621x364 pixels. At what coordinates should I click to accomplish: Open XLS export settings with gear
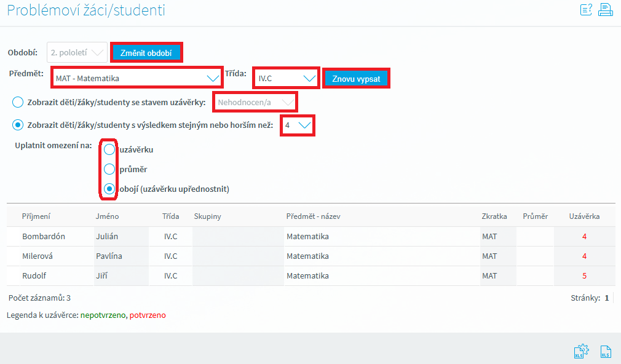click(x=580, y=351)
